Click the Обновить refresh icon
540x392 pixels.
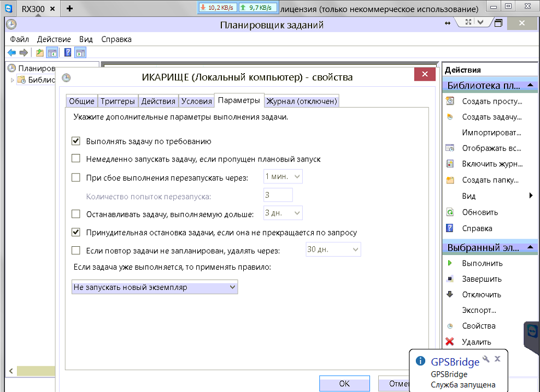450,212
